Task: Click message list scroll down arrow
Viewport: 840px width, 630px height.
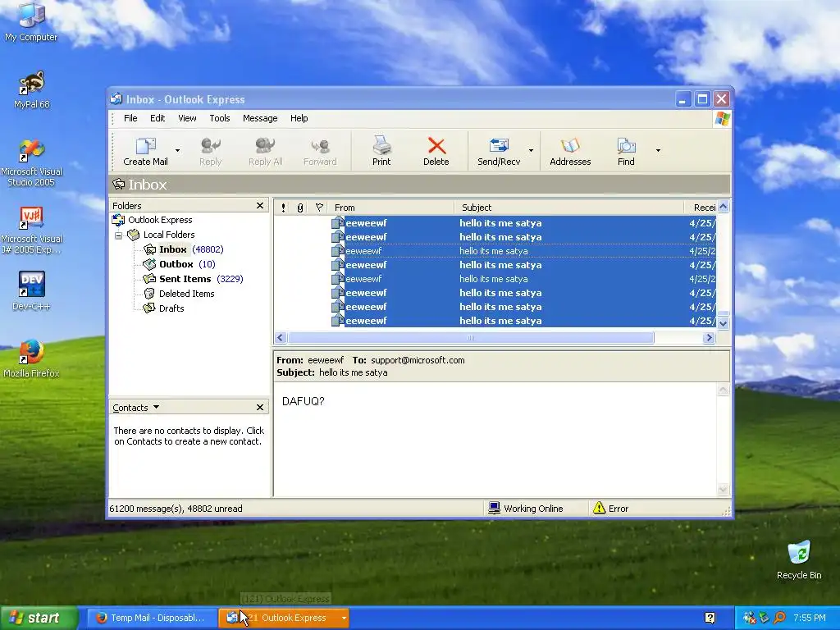Action: tap(723, 323)
